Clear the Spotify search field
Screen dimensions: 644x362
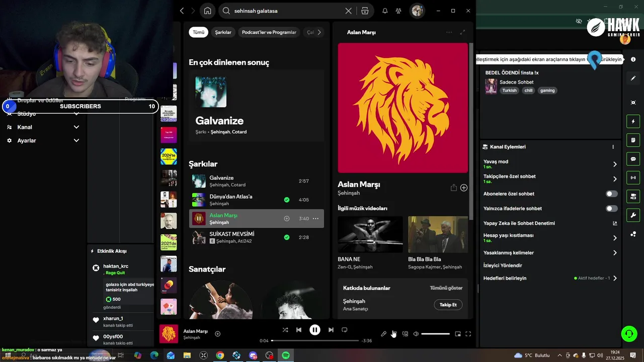coord(348,11)
